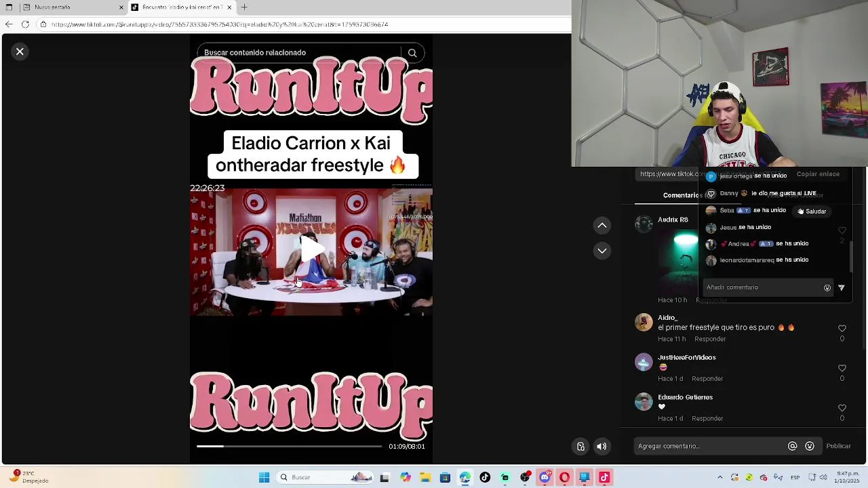The height and width of the screenshot is (488, 868).
Task: Open Microsoft Store from the taskbar
Action: tap(445, 477)
